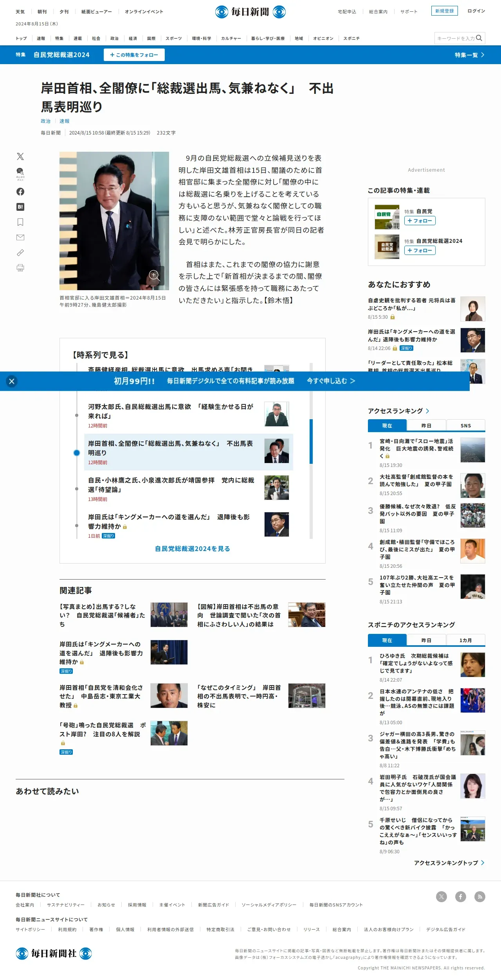Click the 政治 category tag under headline
Viewport: 501px width, 980px height.
click(x=46, y=121)
